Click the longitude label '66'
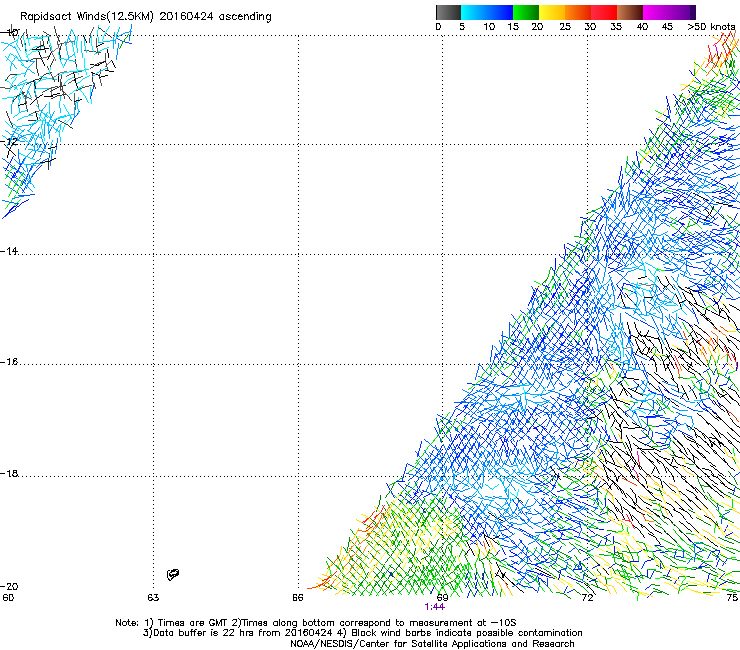 pos(298,598)
